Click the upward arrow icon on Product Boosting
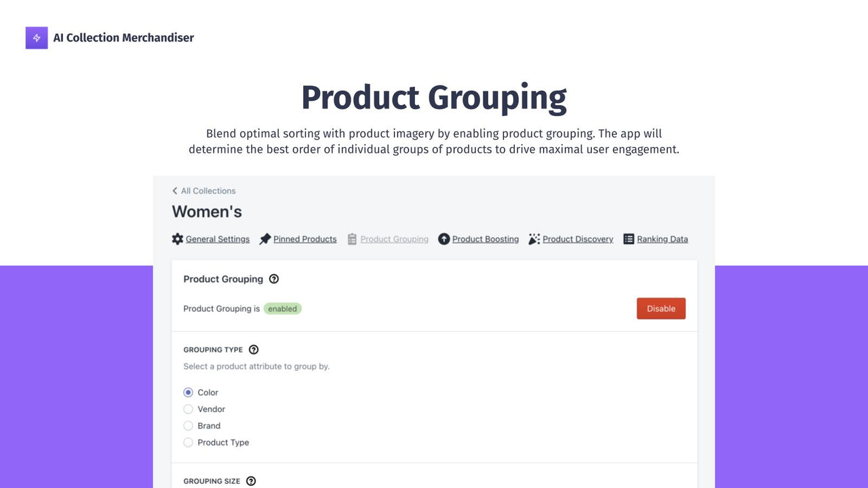Screen dimensions: 868x488 pos(444,239)
